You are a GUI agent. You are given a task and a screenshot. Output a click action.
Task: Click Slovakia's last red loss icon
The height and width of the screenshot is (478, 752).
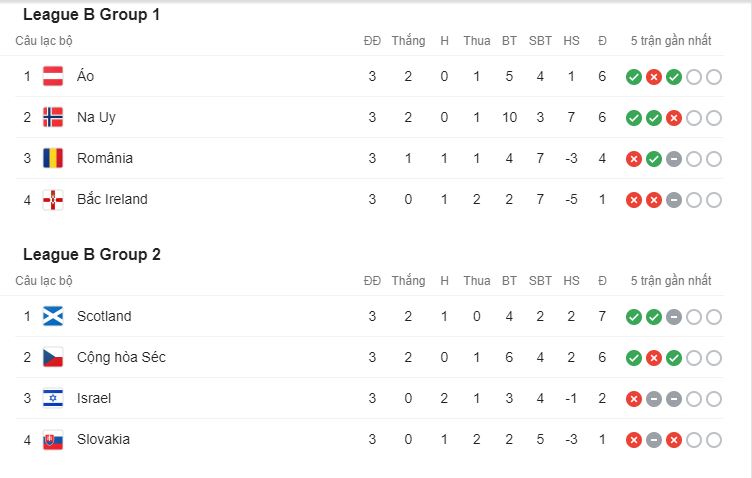coord(674,440)
